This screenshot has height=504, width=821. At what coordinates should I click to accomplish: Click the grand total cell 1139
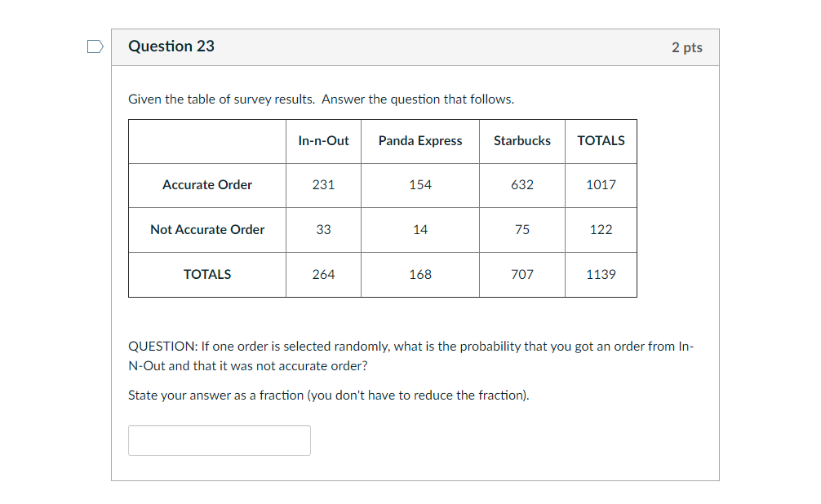coord(601,274)
